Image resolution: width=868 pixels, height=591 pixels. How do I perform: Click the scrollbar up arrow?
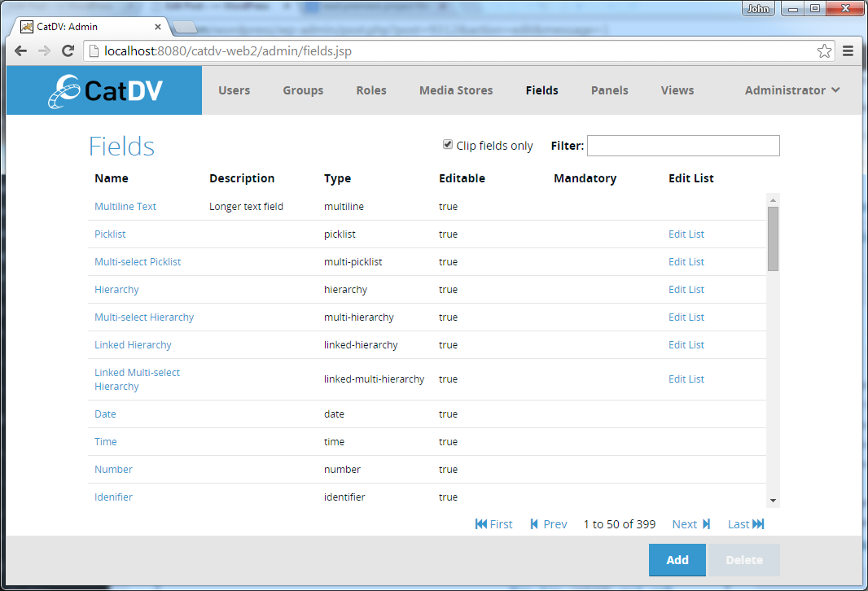click(773, 199)
